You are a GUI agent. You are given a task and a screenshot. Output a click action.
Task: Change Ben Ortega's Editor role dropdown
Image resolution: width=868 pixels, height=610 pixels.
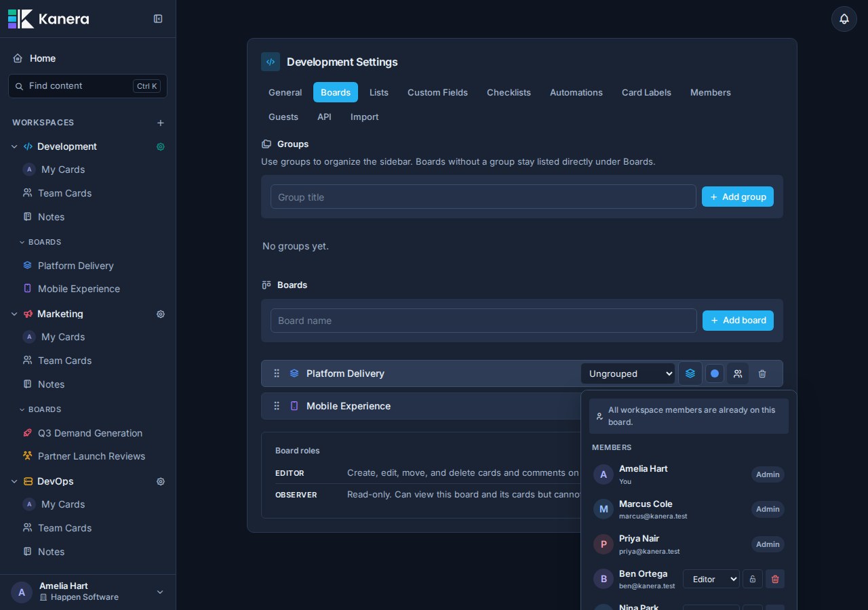click(x=711, y=579)
